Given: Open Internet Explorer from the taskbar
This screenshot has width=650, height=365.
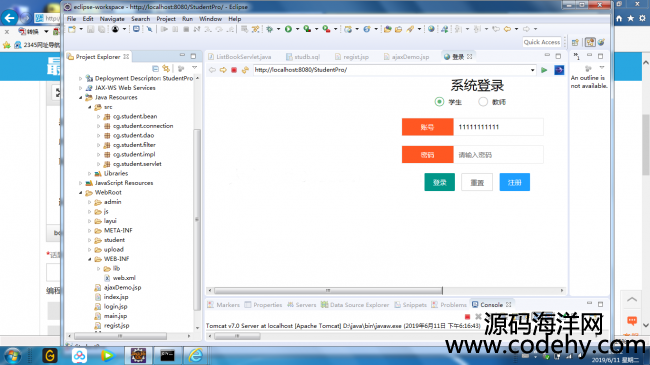Looking at the screenshot, I should [x=196, y=355].
